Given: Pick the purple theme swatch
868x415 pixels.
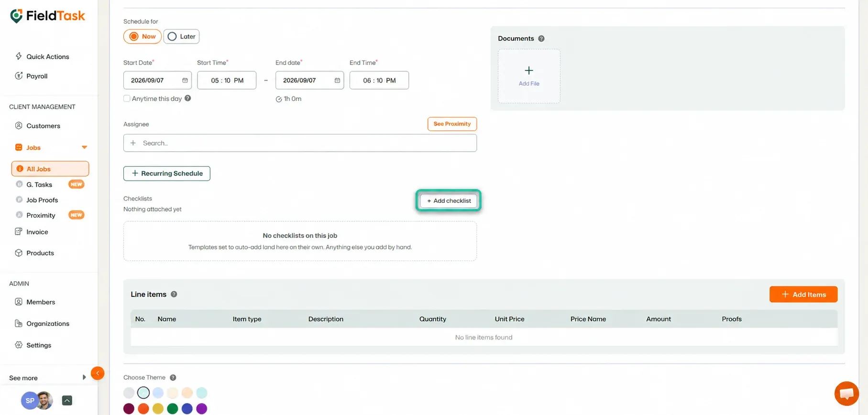Looking at the screenshot, I should [x=202, y=409].
